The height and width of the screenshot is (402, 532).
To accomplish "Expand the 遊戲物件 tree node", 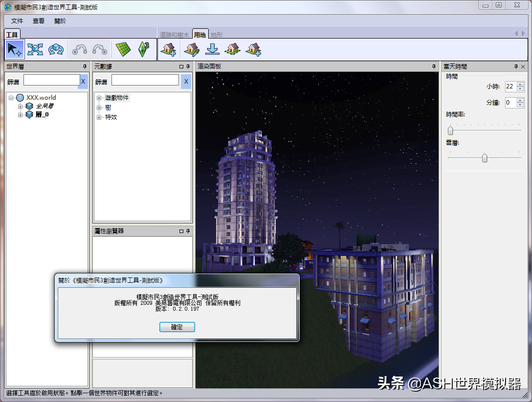I will pyautogui.click(x=99, y=98).
